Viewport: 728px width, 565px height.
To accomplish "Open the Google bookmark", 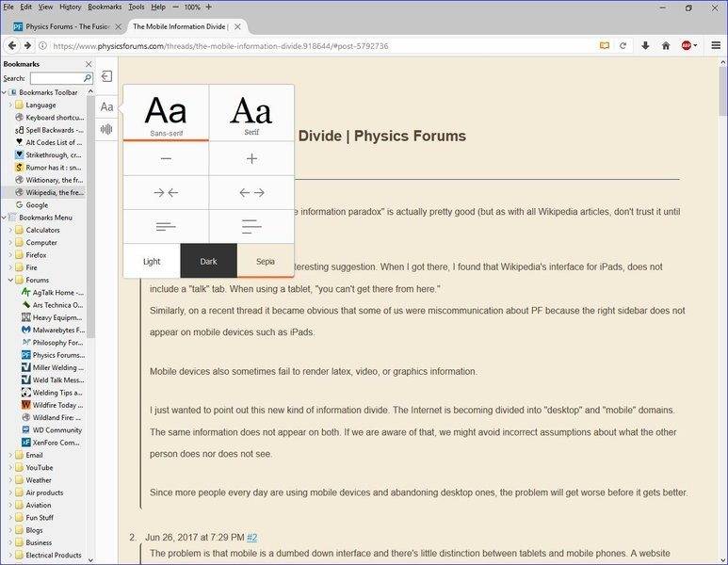I will tap(32, 204).
